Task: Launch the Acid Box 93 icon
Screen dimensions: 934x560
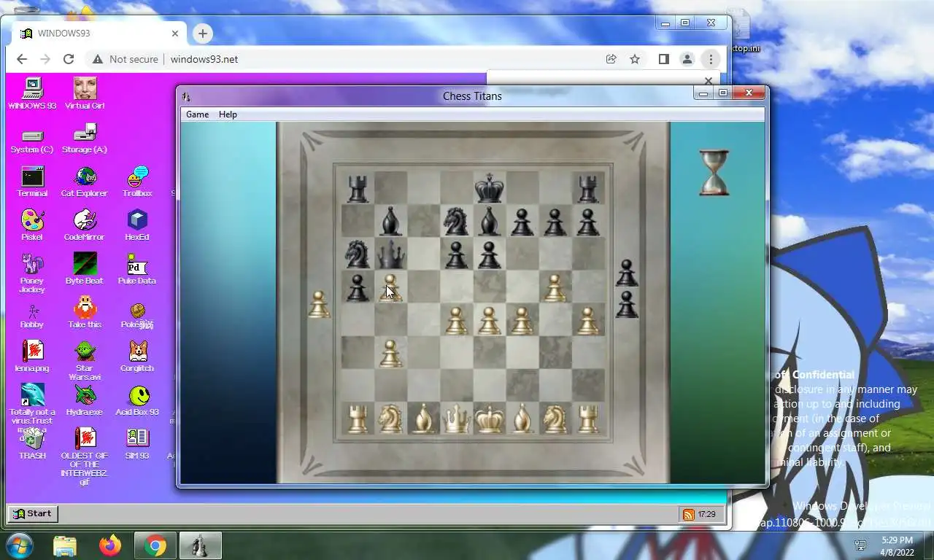Action: (137, 400)
